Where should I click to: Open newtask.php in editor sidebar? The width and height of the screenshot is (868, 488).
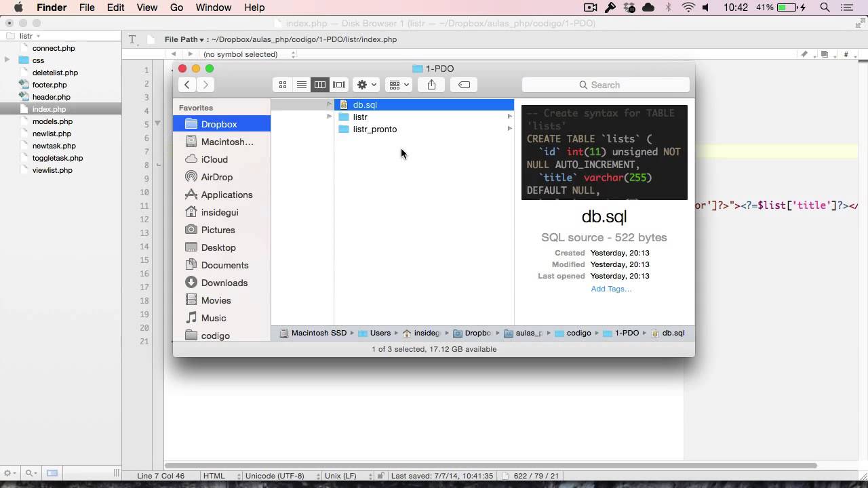(x=54, y=146)
